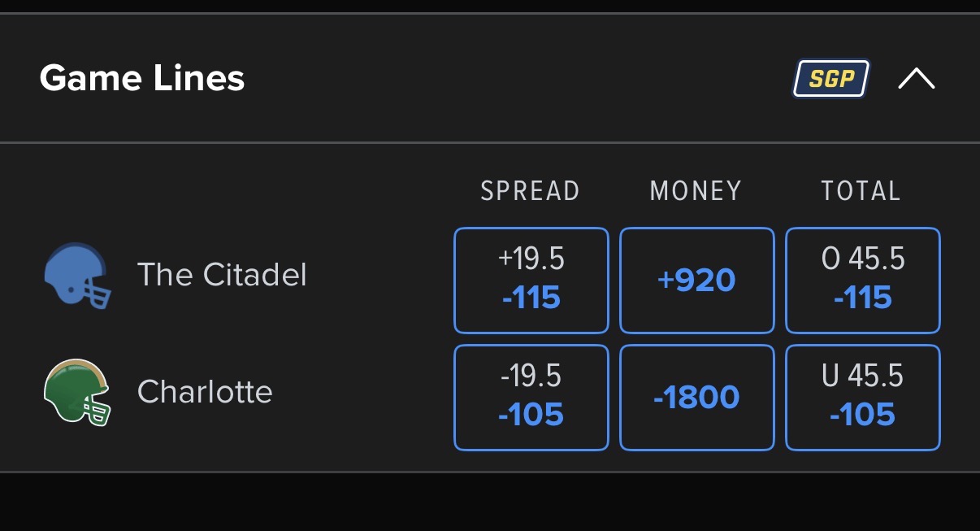The height and width of the screenshot is (531, 980).
Task: Select The Citadel +19.5 spread bet
Action: click(531, 281)
